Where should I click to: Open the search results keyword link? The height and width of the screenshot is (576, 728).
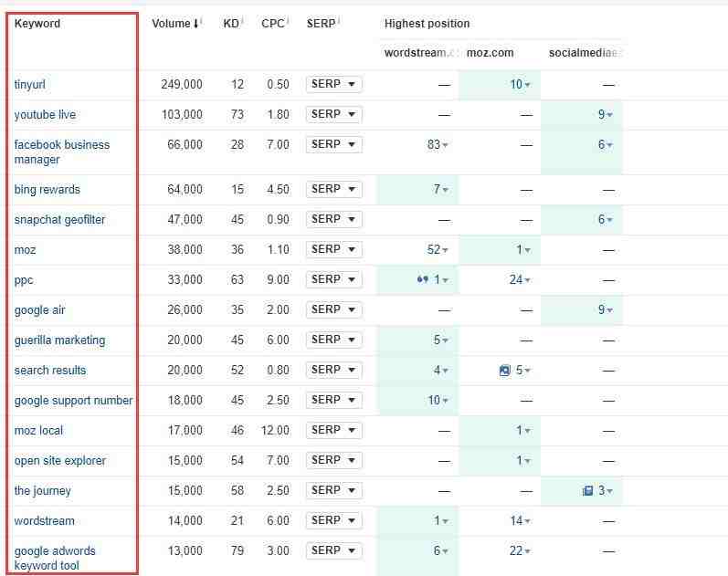(x=50, y=371)
